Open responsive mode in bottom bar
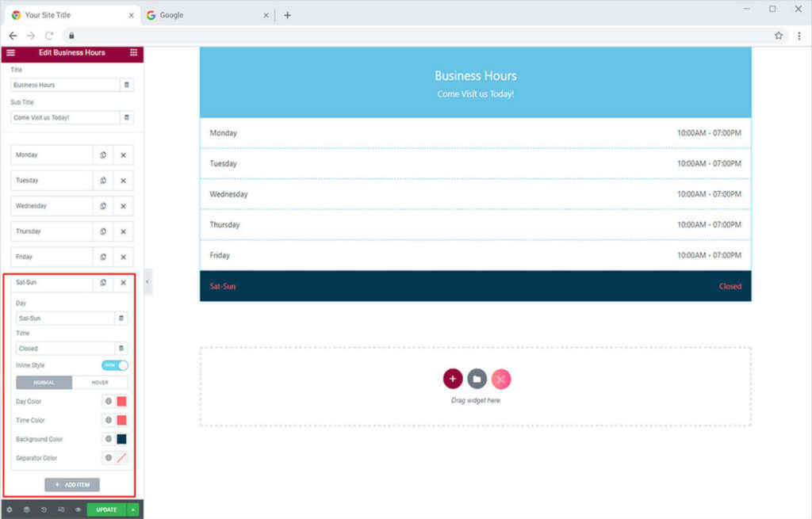Screen dimensions: 812x519 (61, 509)
